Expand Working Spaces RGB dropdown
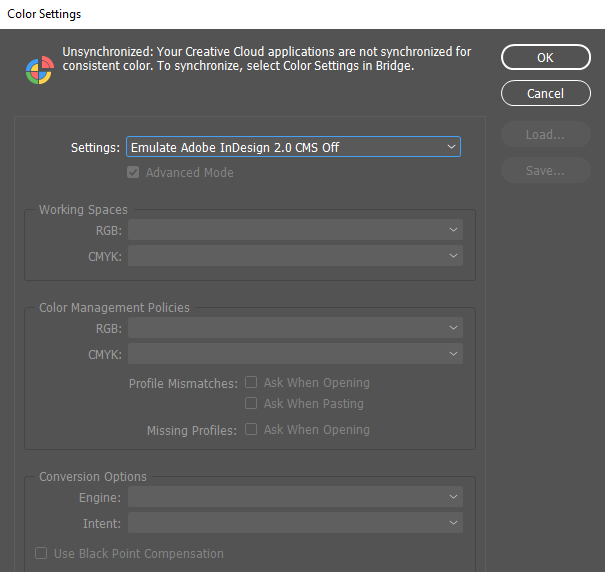This screenshot has height=572, width=605. tap(295, 230)
